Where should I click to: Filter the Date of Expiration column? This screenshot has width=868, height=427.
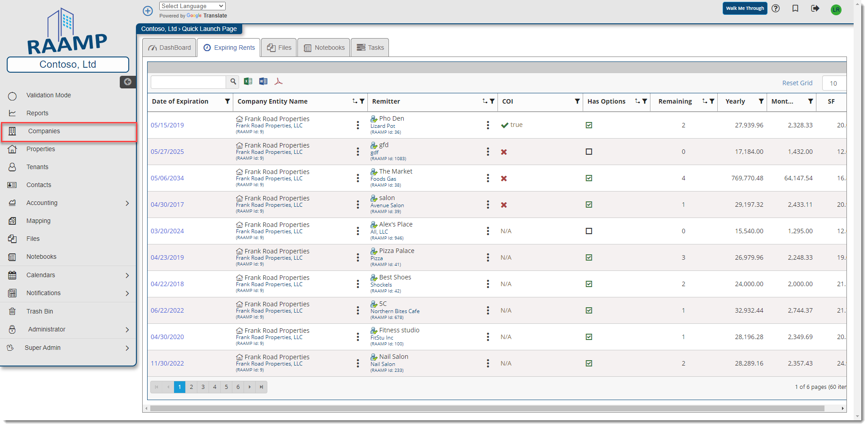click(227, 101)
